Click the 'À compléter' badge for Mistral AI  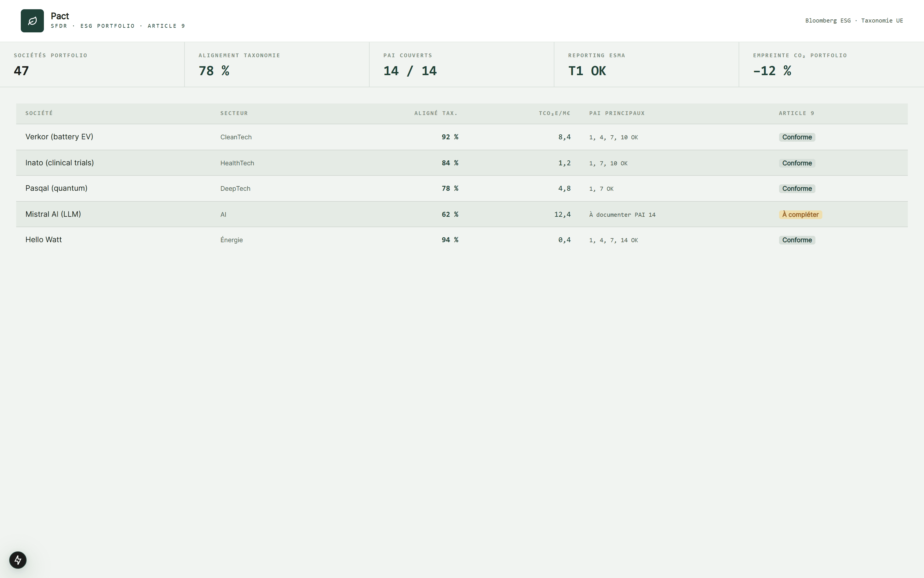[800, 215]
